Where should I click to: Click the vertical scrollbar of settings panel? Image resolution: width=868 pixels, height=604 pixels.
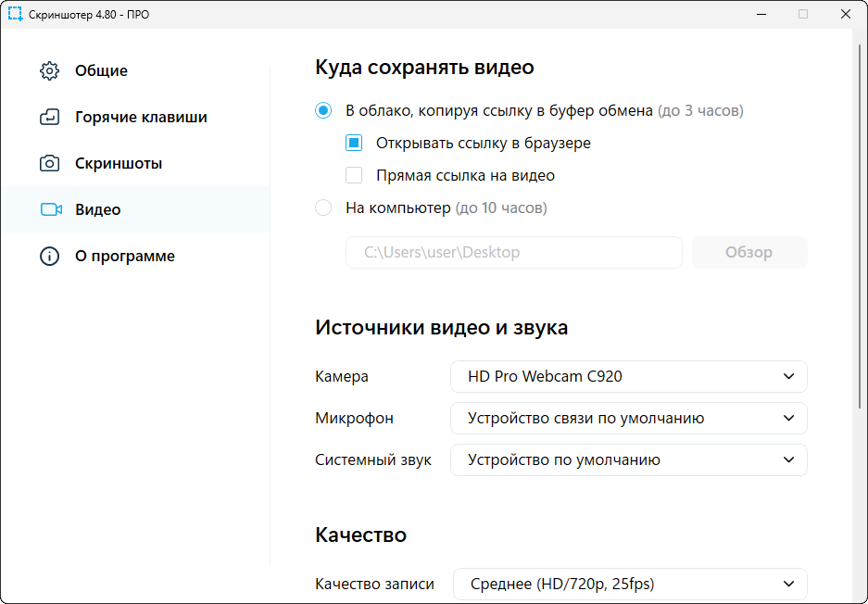(860, 227)
